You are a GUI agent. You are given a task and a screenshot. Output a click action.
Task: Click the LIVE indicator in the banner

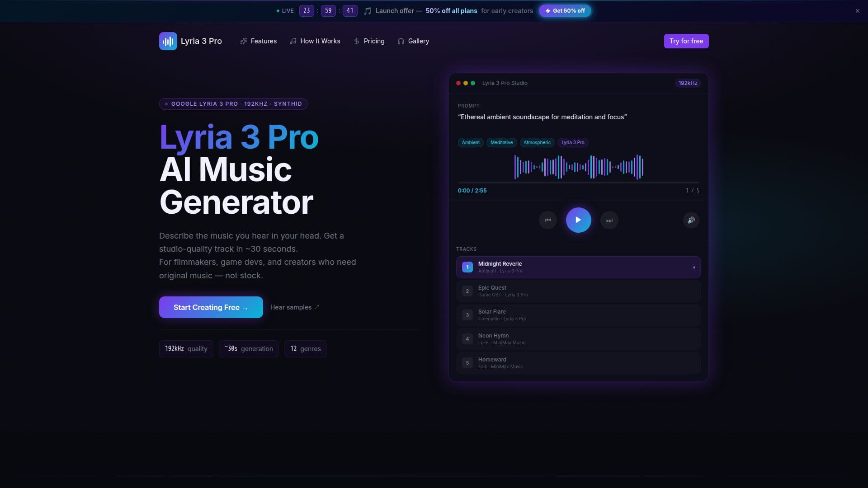[x=285, y=11]
